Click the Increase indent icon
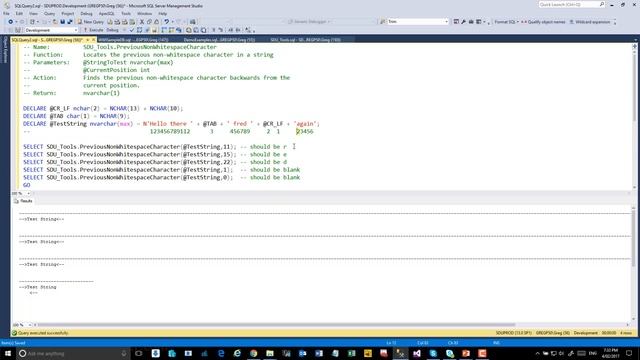 coord(238,30)
